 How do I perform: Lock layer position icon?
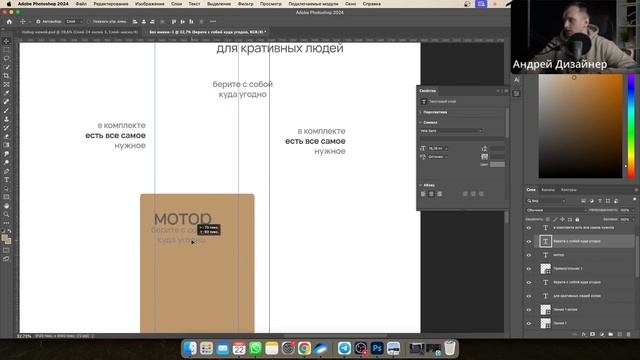coord(562,220)
